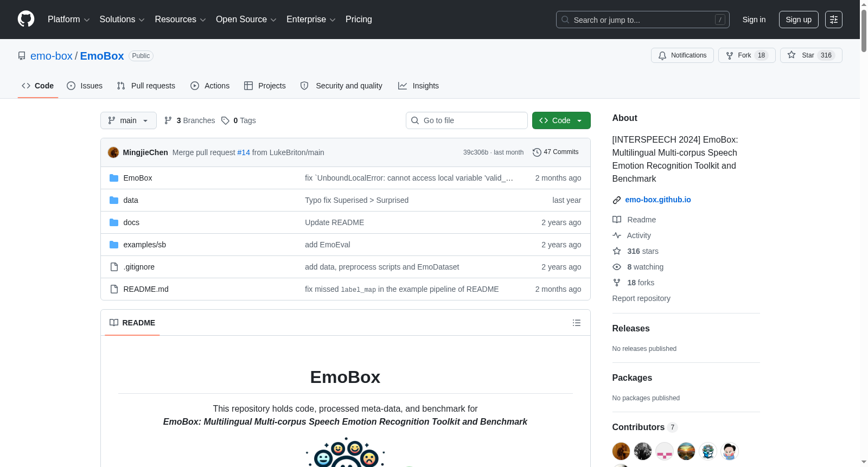
Task: Click the commit history clock icon
Action: click(x=537, y=152)
